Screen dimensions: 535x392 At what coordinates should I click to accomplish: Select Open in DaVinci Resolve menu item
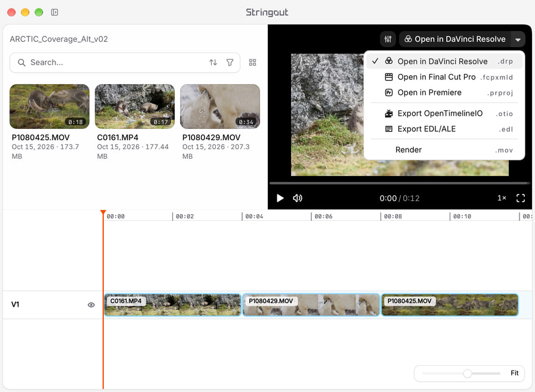pyautogui.click(x=444, y=61)
